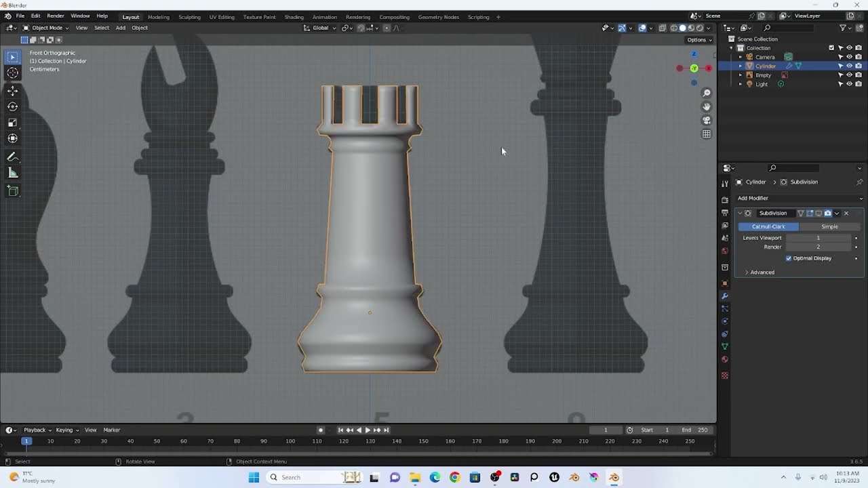Select the Measure tool
Screen dimensions: 868x488
point(12,173)
